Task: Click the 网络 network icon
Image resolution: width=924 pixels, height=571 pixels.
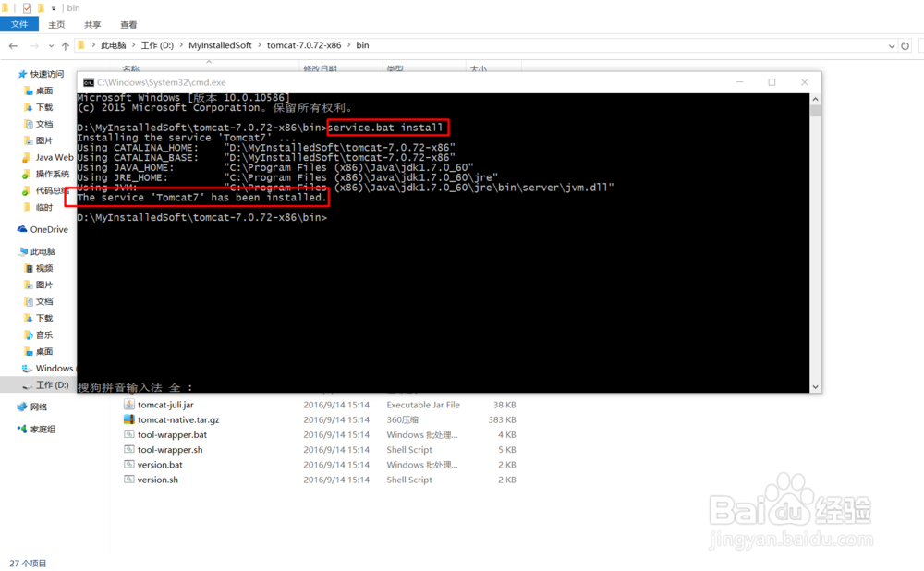Action: point(22,407)
